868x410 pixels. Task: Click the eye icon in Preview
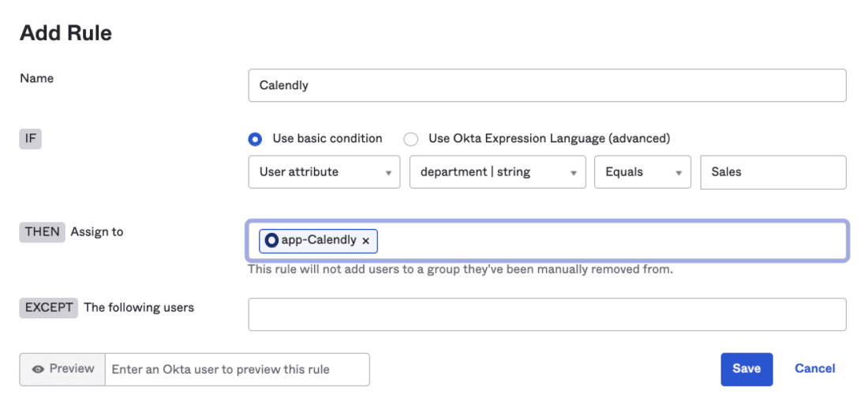38,370
